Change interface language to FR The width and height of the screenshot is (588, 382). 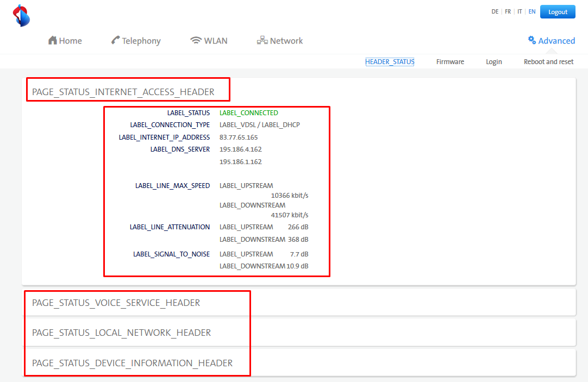(508, 12)
